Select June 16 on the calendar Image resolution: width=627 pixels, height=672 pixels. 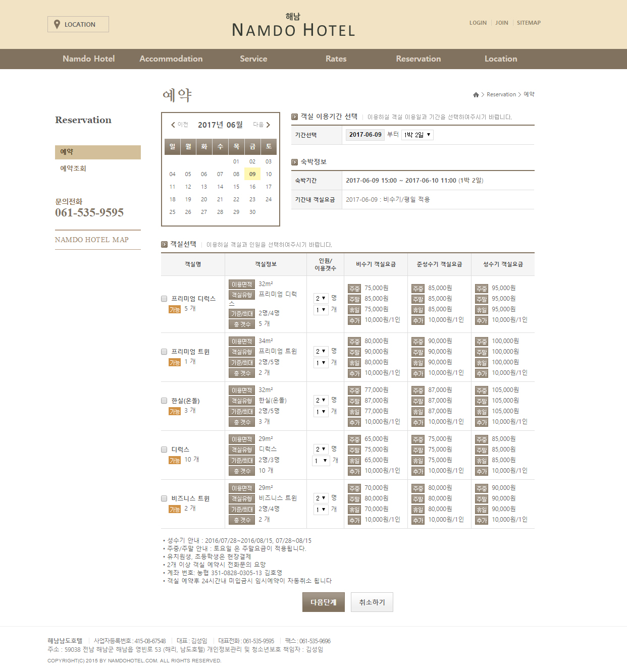252,187
